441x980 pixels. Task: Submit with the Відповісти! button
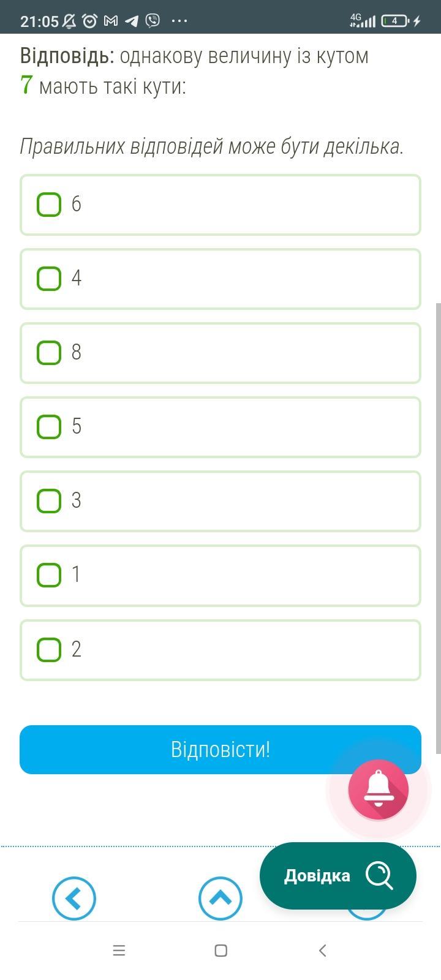point(221,750)
